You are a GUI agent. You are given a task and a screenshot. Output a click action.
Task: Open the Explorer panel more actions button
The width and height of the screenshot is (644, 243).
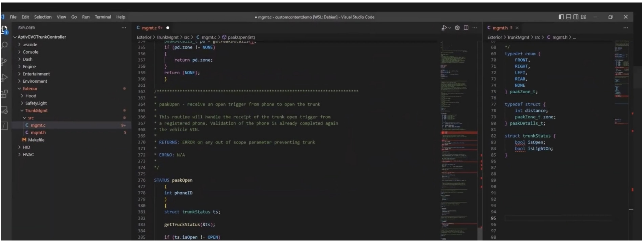124,28
